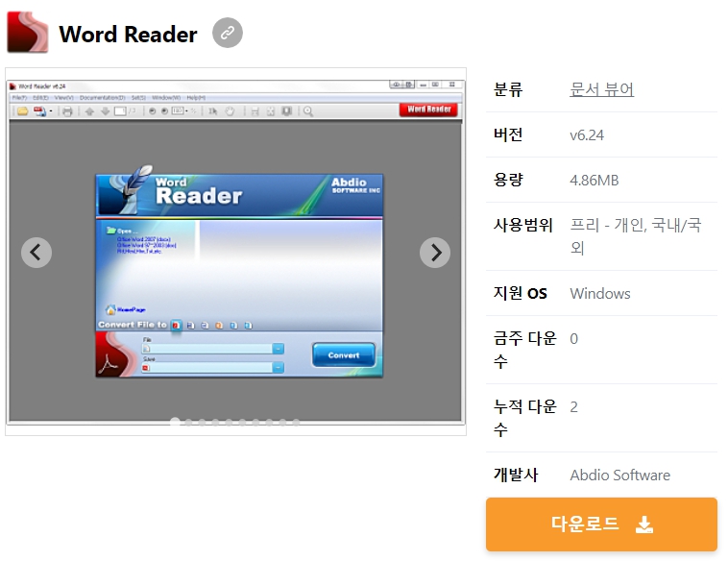Advance to the next screenshot slide

pyautogui.click(x=435, y=253)
